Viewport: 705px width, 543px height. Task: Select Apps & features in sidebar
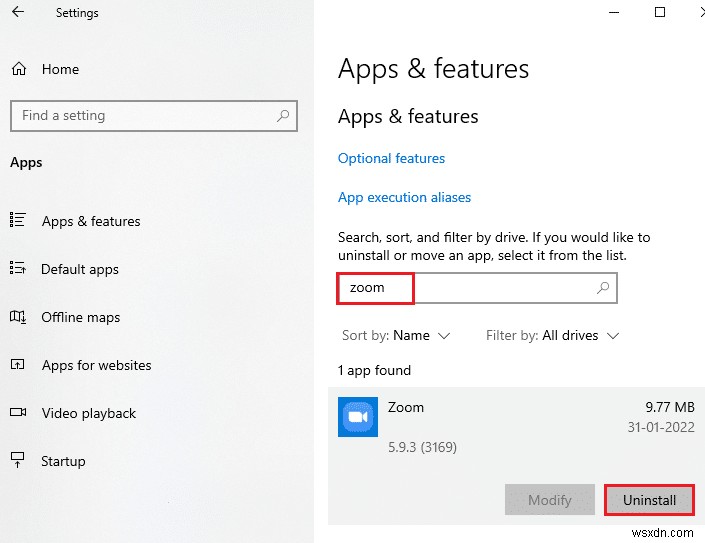coord(91,221)
